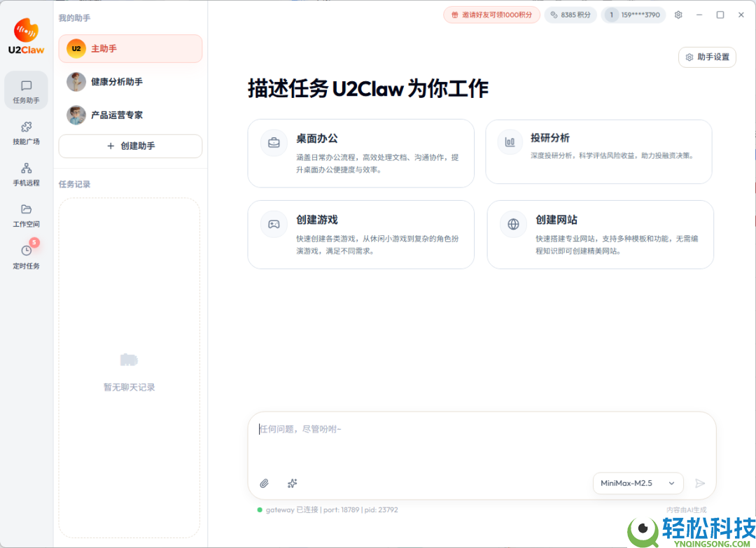
Task: Click the send arrow icon
Action: coord(700,484)
